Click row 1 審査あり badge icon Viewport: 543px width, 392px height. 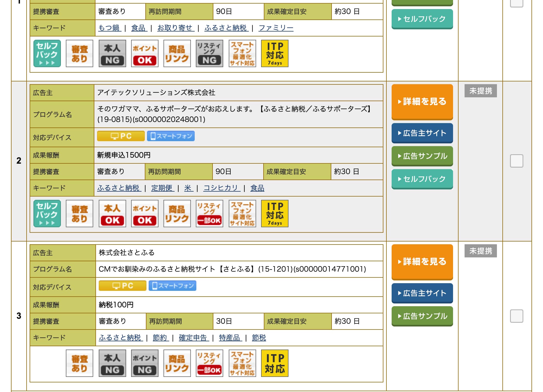click(x=80, y=53)
